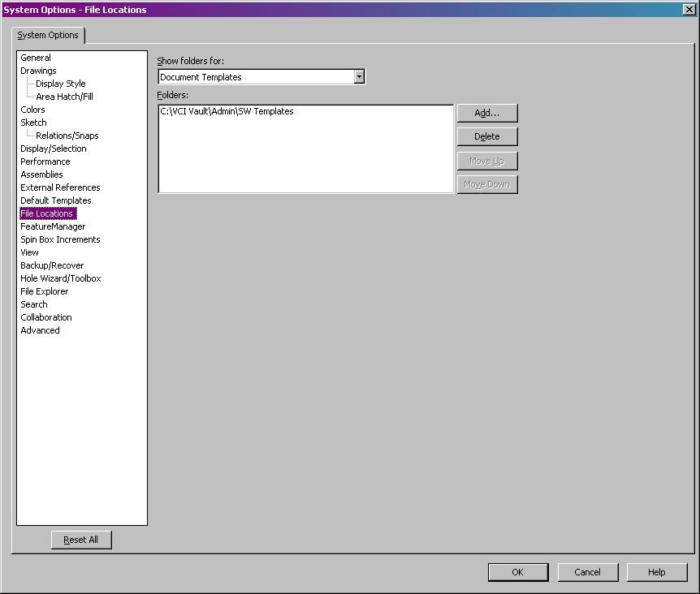Select Relations/Snaps under Sketch
This screenshot has width=700, height=594.
pos(67,136)
